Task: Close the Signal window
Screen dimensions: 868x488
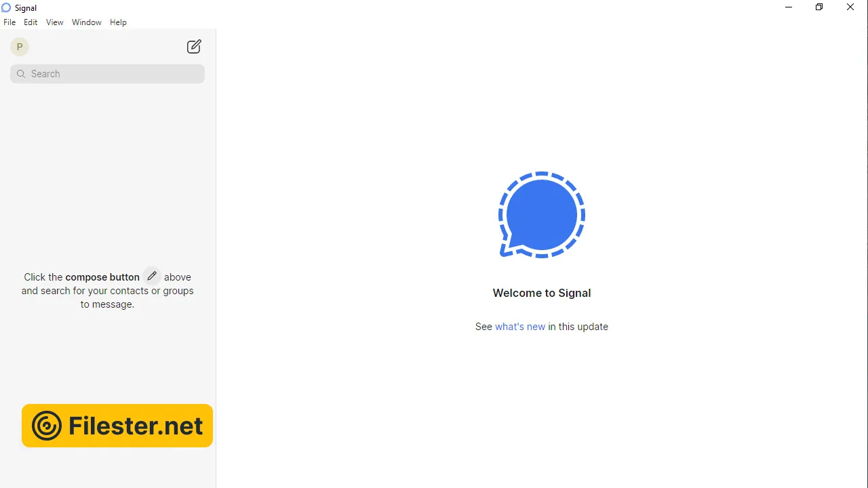Action: 850,7
